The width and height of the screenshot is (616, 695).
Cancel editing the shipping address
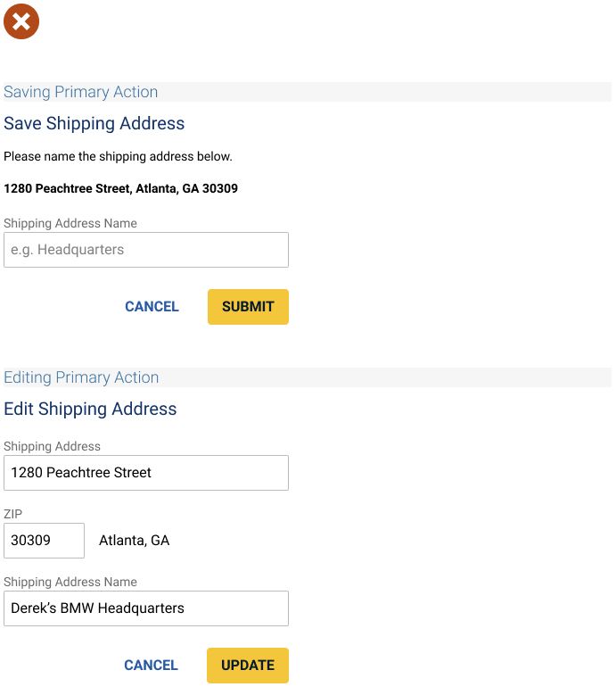(151, 666)
